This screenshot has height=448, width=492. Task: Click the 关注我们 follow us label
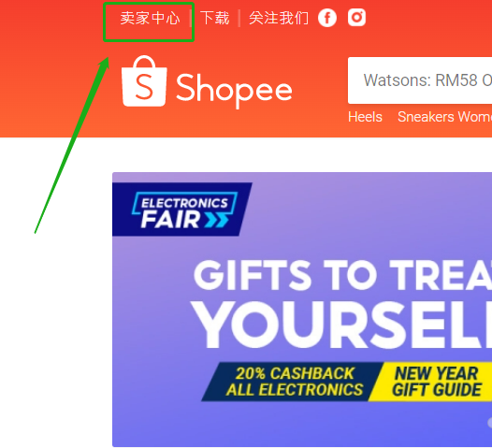pos(279,18)
